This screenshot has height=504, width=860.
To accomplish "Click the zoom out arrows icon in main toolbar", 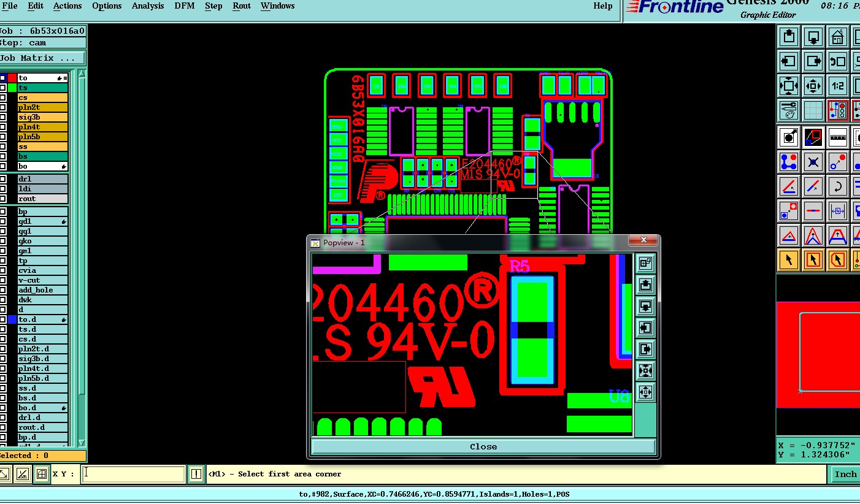I will tap(813, 86).
